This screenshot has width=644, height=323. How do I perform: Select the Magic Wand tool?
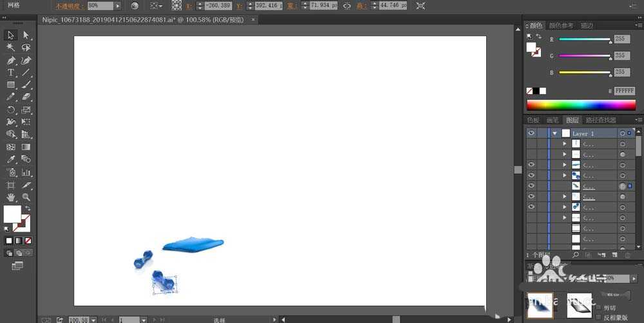coord(11,47)
